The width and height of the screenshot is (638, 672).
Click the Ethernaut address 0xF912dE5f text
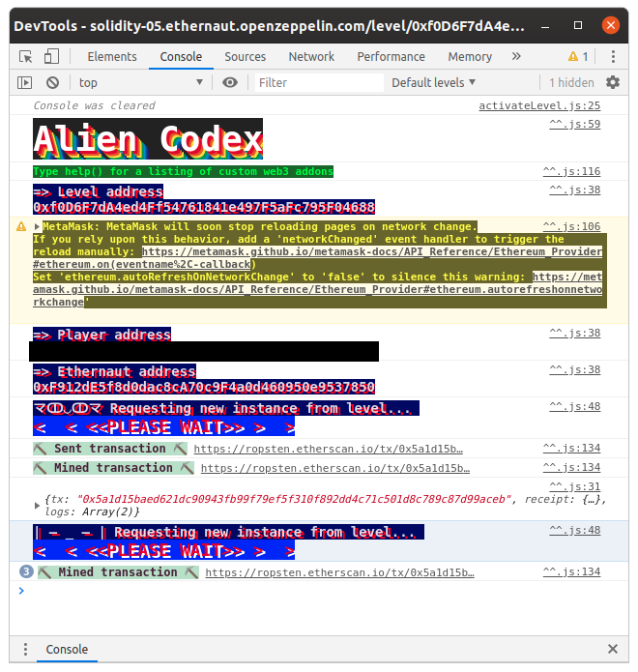click(x=204, y=388)
